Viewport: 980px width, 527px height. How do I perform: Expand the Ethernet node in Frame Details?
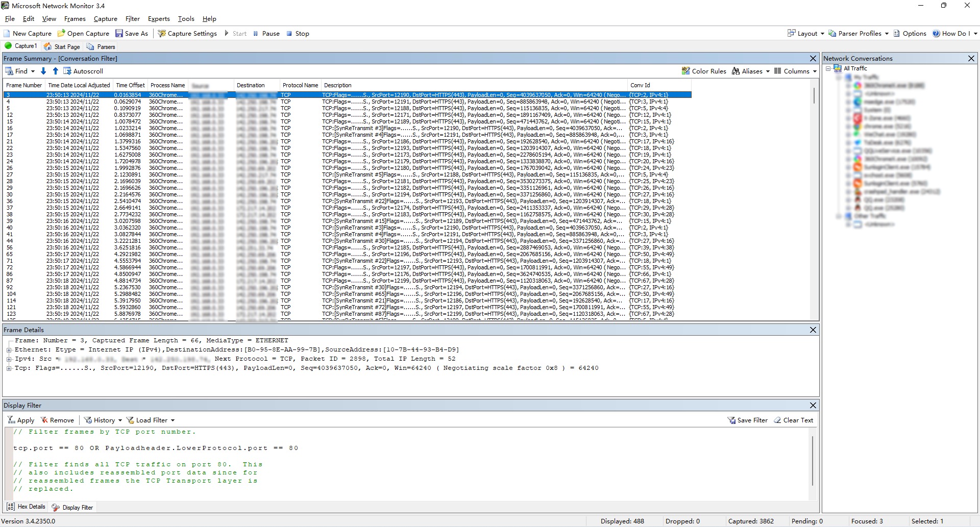point(9,350)
